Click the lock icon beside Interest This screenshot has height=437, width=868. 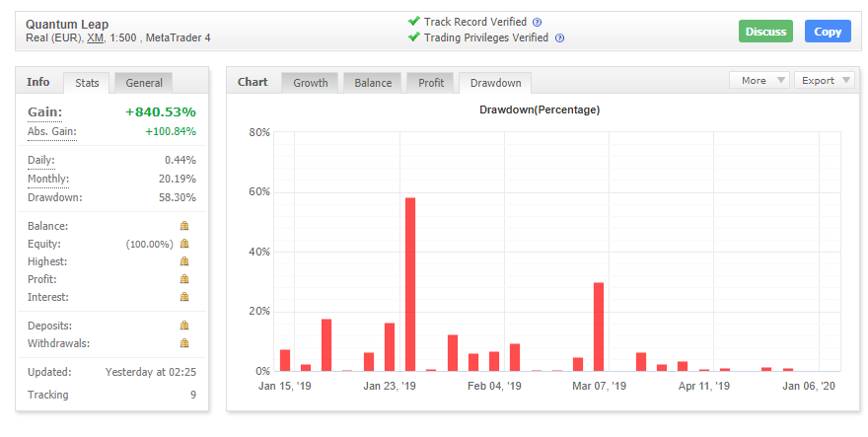pyautogui.click(x=184, y=297)
